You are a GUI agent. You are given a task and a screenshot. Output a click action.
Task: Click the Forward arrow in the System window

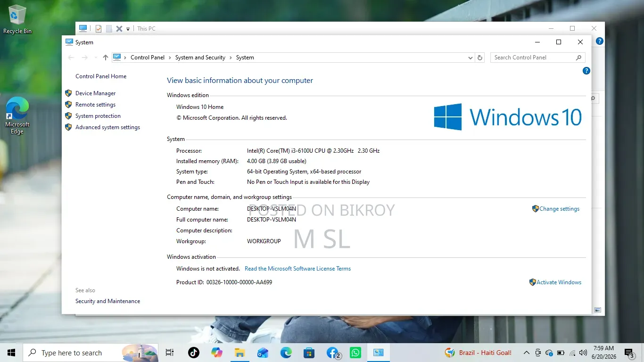click(85, 58)
